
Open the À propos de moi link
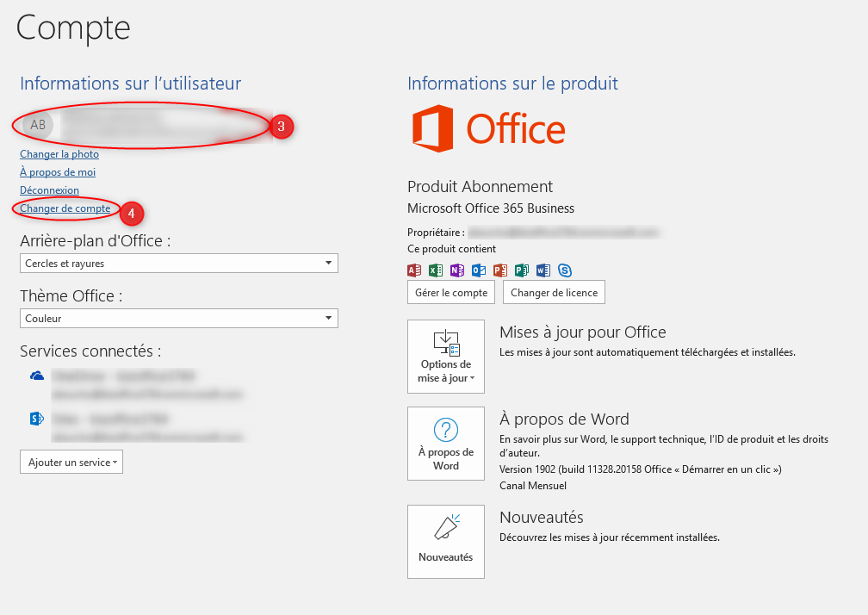[58, 172]
